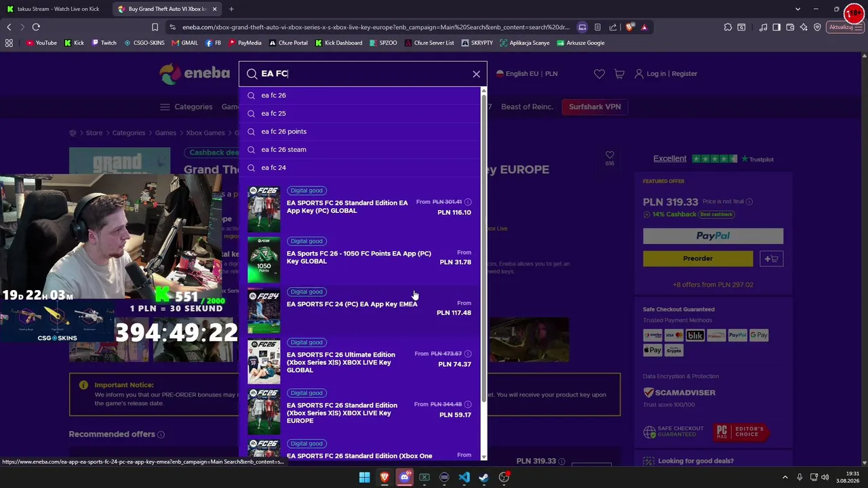
Task: Open EA SPORTS FC 26 Standard Edition PC GLOBAL result
Action: (x=360, y=207)
